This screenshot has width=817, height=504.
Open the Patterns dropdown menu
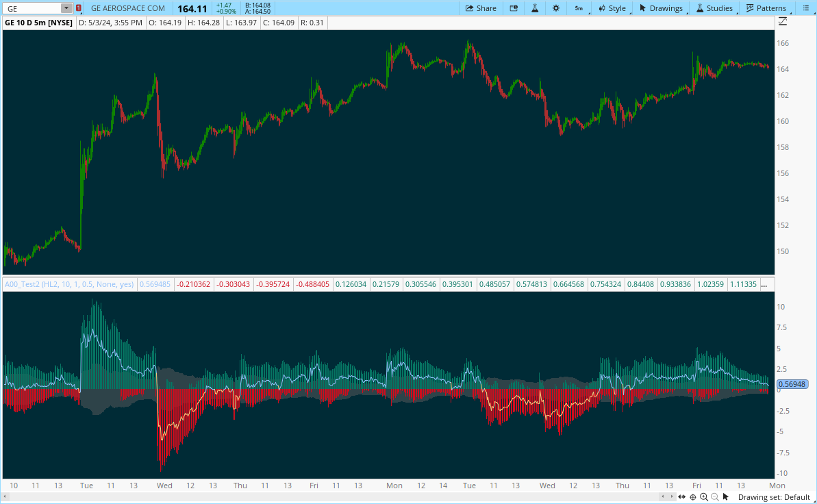[766, 8]
